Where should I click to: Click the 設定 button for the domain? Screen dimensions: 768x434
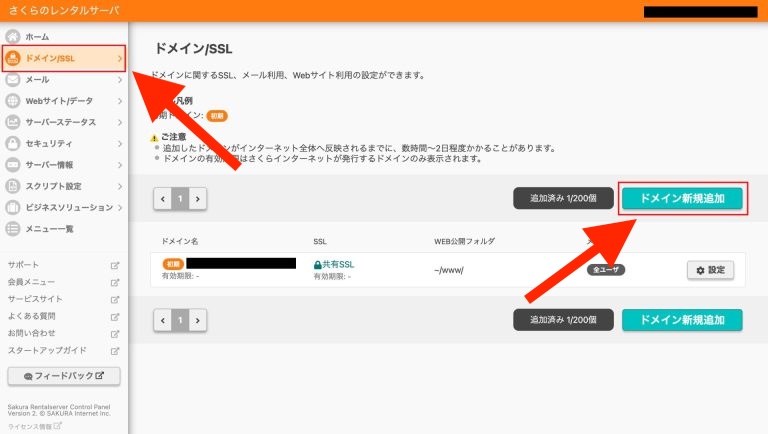point(710,270)
